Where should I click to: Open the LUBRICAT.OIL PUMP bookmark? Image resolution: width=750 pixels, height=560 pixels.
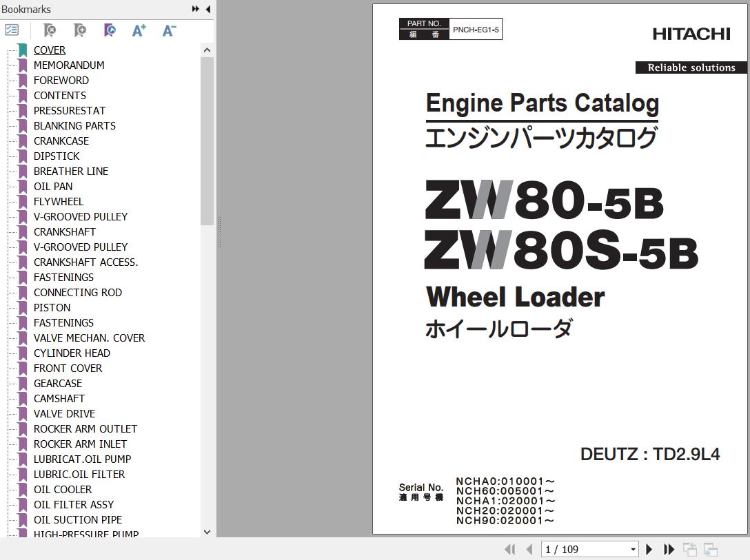click(82, 459)
